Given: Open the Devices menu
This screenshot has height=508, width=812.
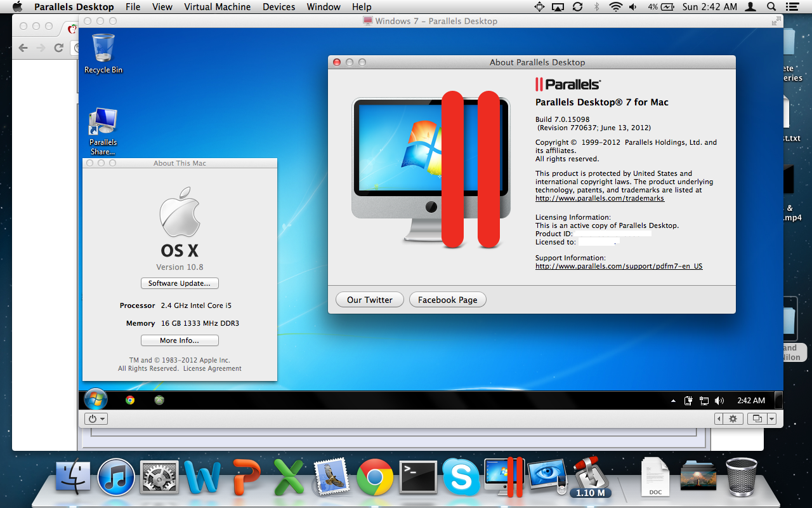Looking at the screenshot, I should (x=279, y=7).
